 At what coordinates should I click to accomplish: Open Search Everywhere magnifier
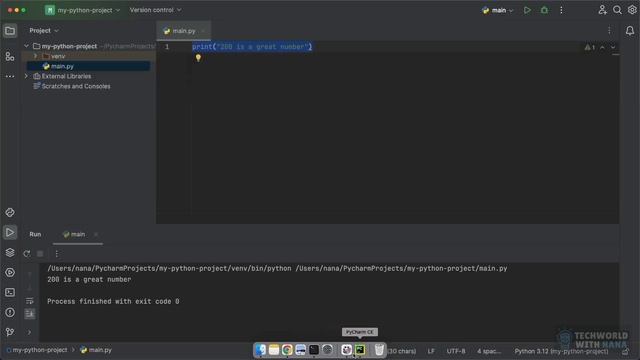[x=617, y=10]
